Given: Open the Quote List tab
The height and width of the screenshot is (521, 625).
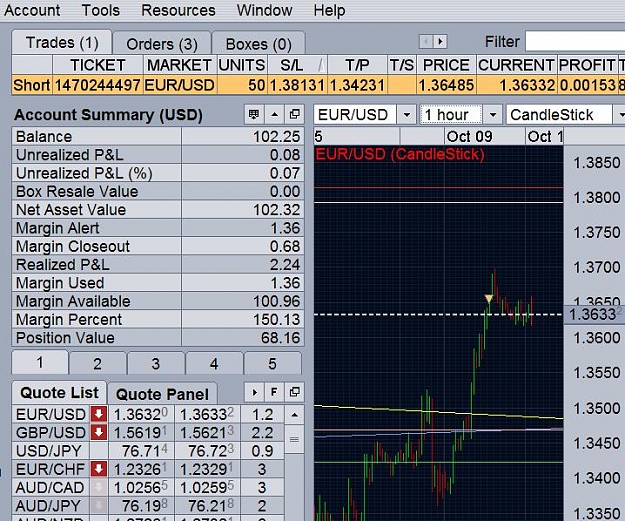Looking at the screenshot, I should click(x=59, y=393).
